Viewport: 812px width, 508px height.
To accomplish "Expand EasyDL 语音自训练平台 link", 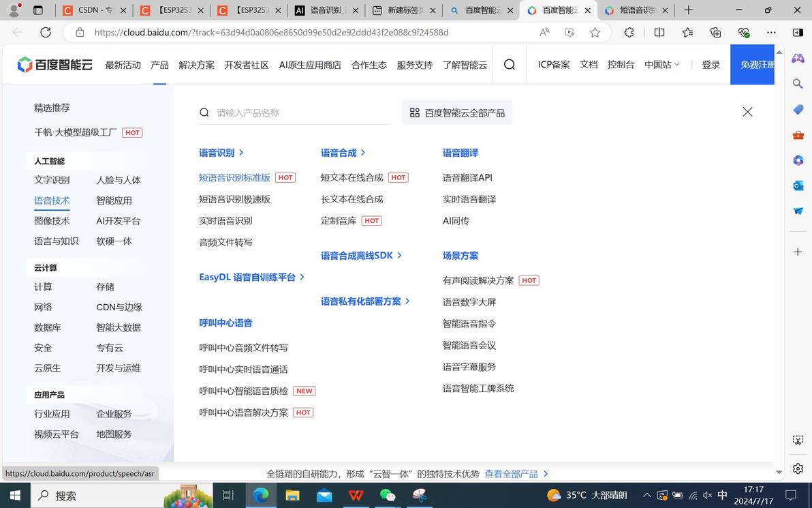I will [251, 278].
